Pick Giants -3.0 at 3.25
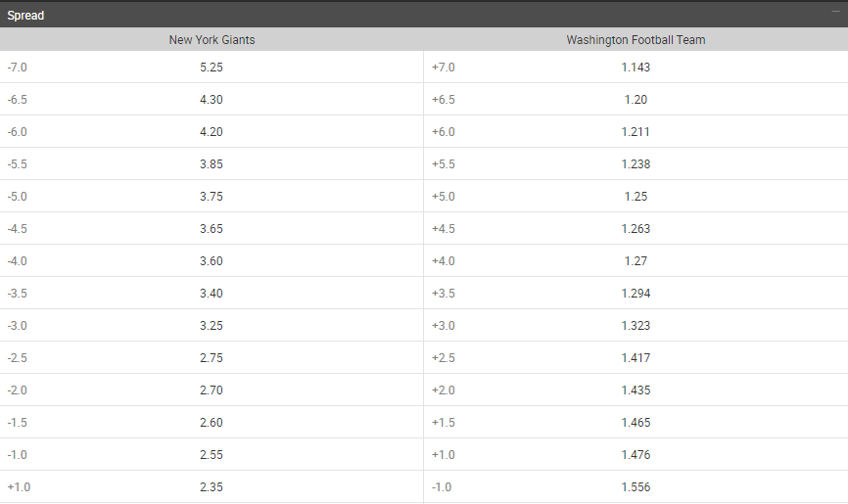The height and width of the screenshot is (504, 848). pyautogui.click(x=212, y=326)
